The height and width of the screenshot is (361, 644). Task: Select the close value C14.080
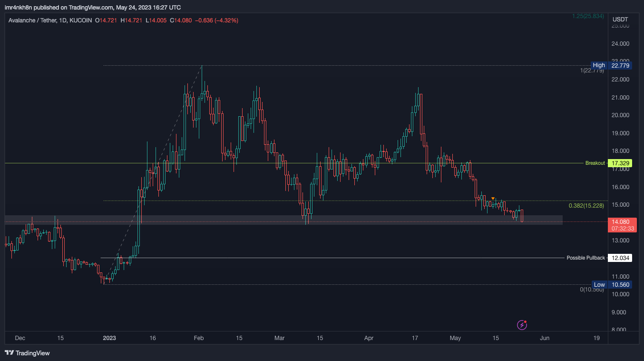[x=181, y=20]
